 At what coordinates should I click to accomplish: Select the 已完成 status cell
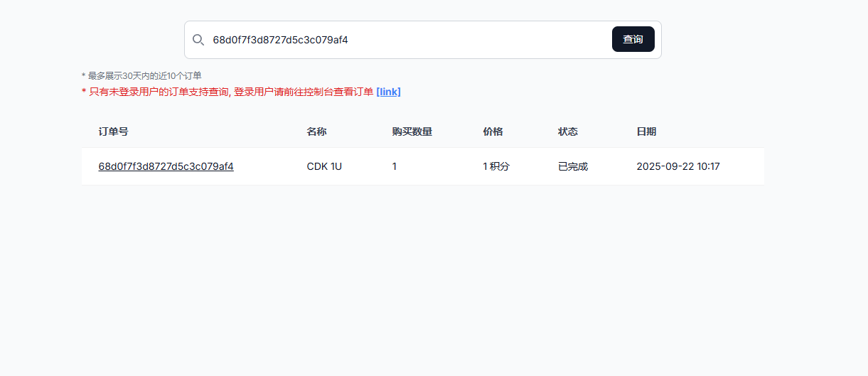coord(573,166)
